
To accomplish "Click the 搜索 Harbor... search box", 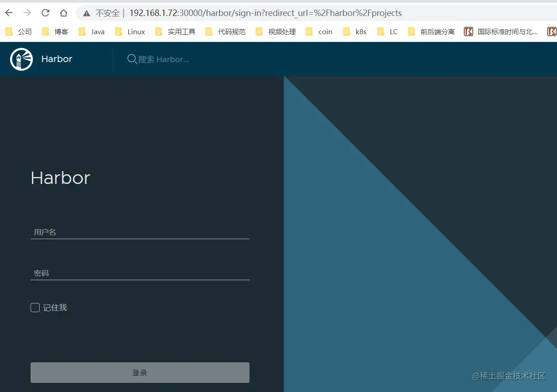I will 164,59.
